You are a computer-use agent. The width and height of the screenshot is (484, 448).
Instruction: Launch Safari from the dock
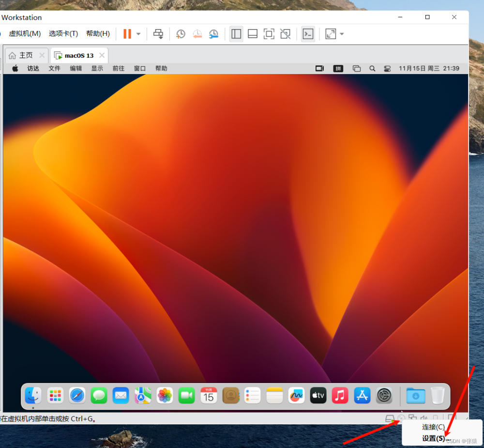77,396
